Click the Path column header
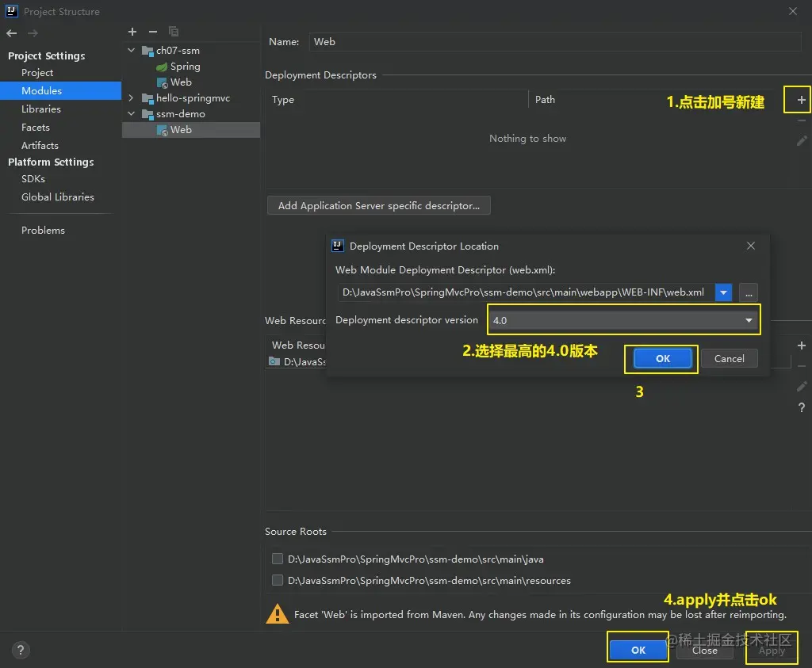Screen dimensions: 812x668 point(545,99)
